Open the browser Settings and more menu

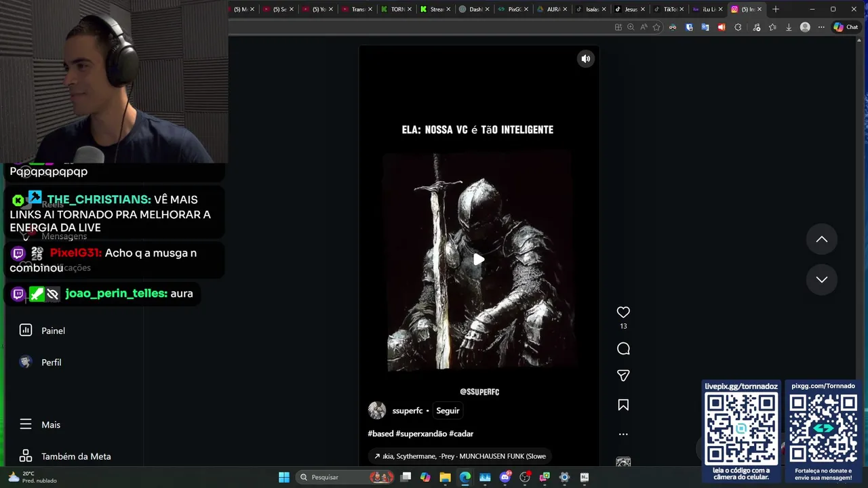coord(821,27)
